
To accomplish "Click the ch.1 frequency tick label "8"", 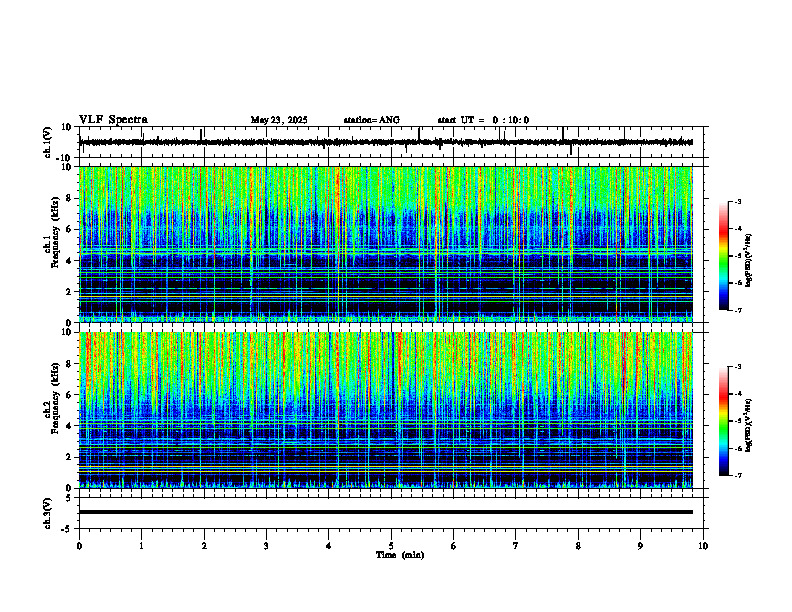I will click(70, 198).
